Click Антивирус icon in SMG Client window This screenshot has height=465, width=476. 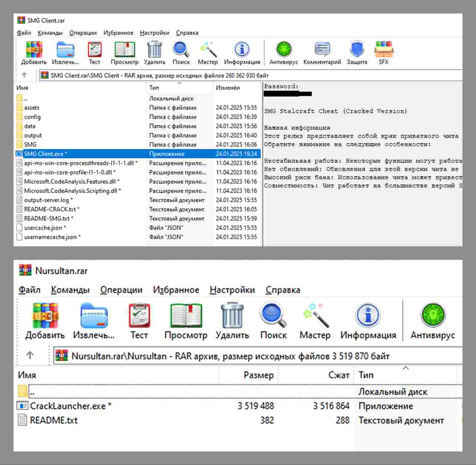click(284, 49)
